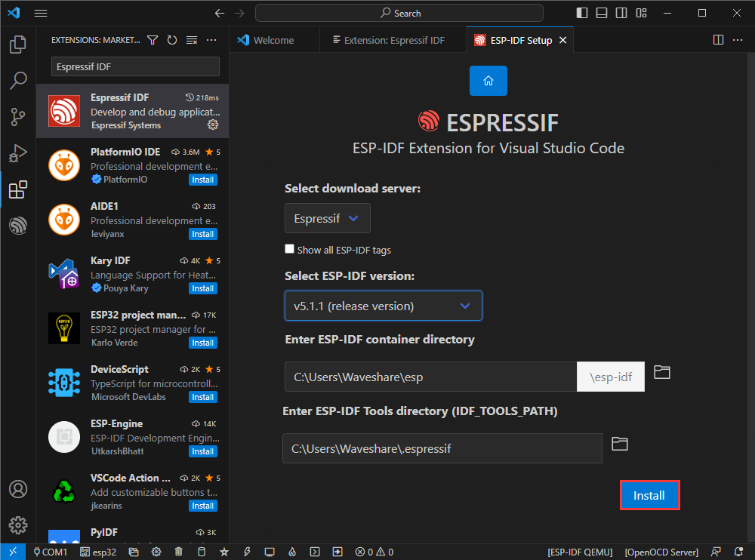
Task: Open editor more actions menu
Action: tap(738, 40)
